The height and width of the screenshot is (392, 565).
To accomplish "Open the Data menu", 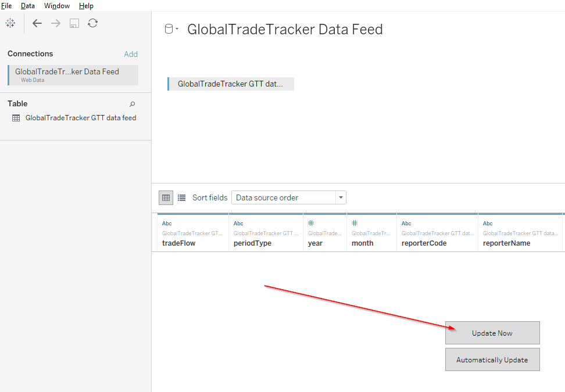I will click(28, 6).
